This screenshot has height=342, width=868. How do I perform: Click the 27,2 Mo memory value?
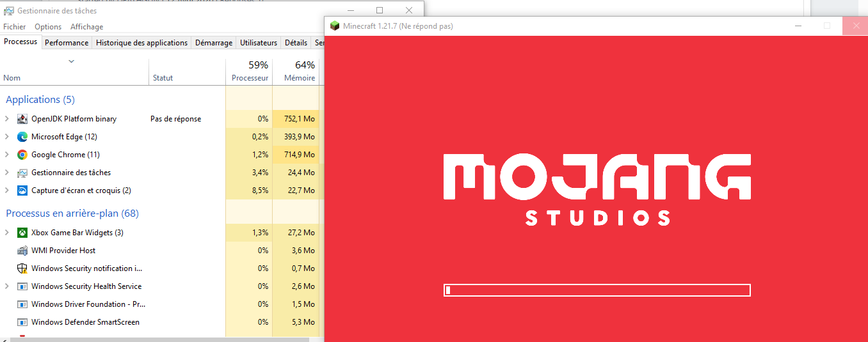pos(301,233)
